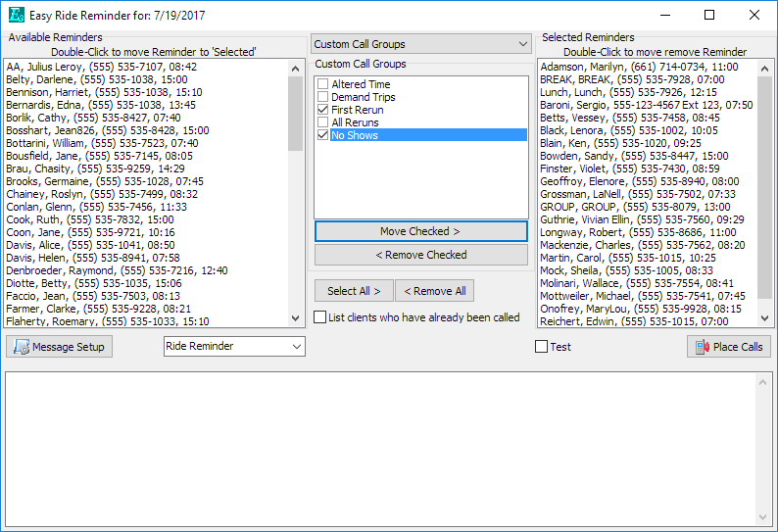Click Select All > button

354,291
